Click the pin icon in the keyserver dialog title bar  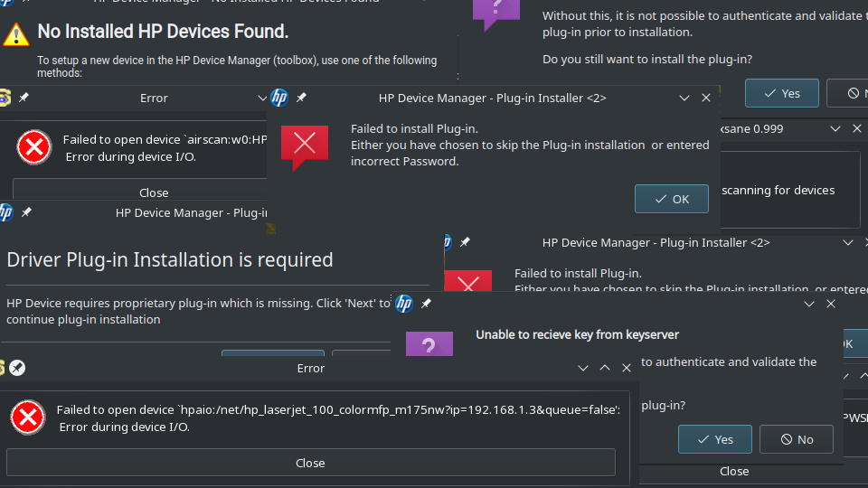click(426, 304)
